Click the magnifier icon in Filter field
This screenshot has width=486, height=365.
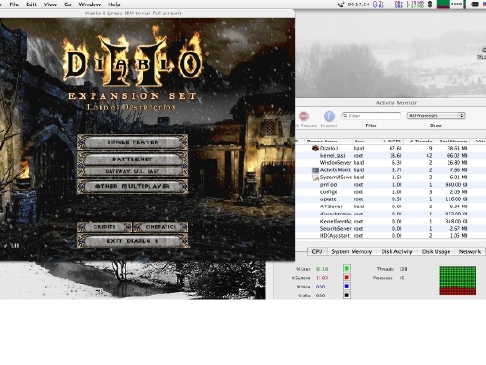pos(345,116)
